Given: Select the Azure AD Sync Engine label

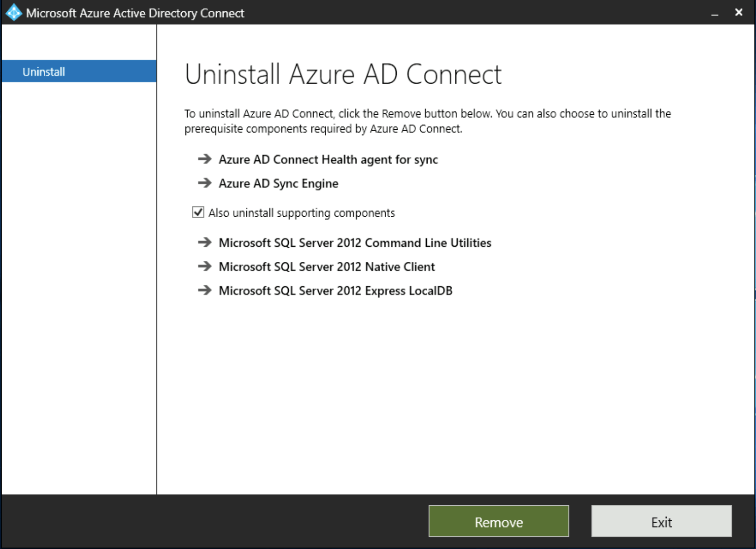Looking at the screenshot, I should [278, 183].
